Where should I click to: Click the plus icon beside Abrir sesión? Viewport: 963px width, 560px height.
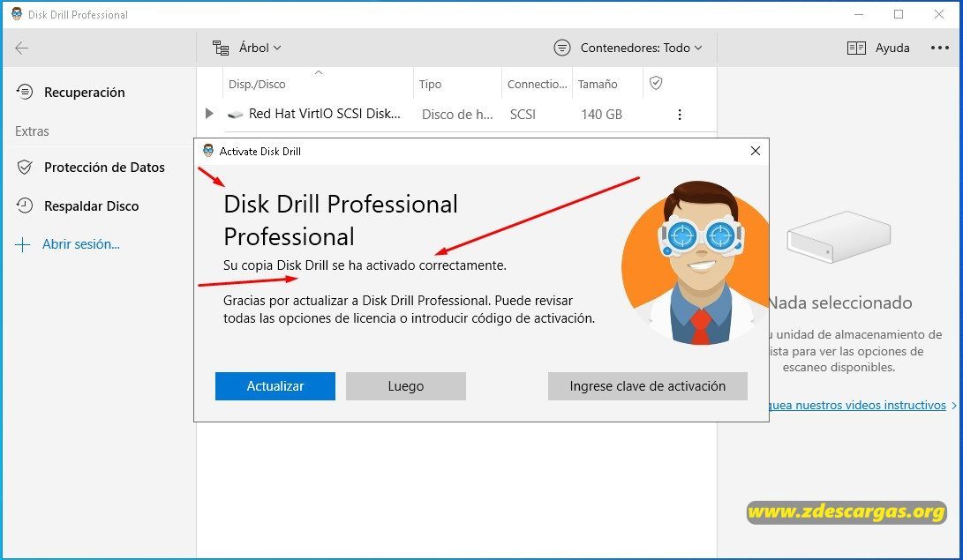click(23, 245)
